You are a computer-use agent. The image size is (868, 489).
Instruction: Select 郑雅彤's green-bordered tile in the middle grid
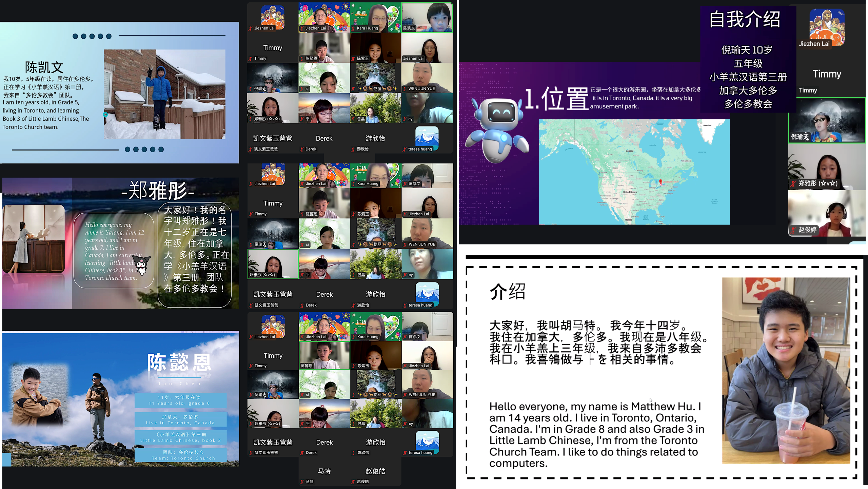click(x=273, y=264)
